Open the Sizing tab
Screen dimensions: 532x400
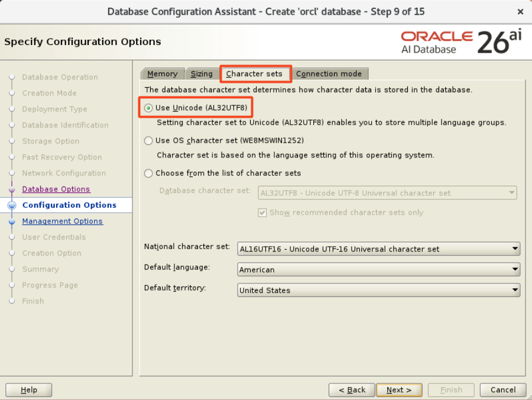pyautogui.click(x=202, y=74)
